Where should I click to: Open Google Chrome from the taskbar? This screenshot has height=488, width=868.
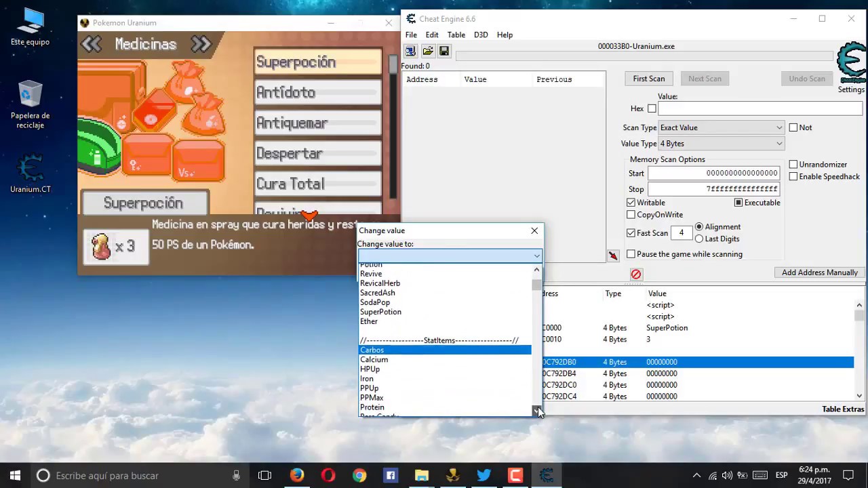pos(359,475)
